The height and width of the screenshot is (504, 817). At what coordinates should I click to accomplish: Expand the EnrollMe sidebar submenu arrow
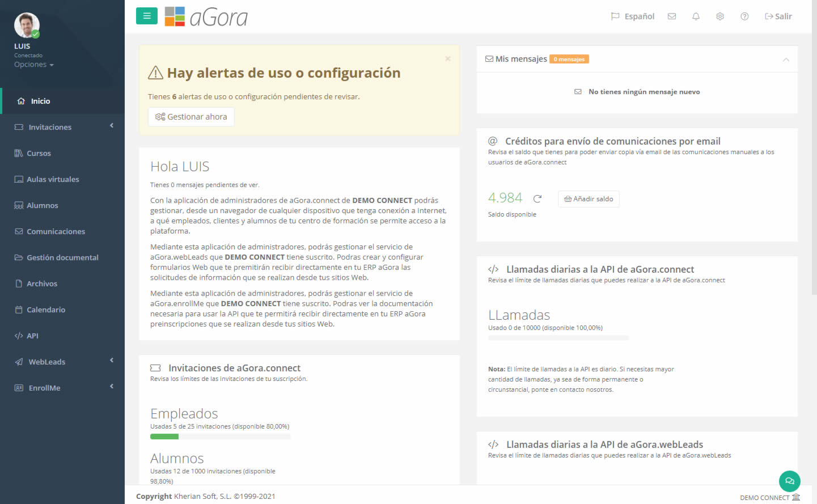point(112,387)
